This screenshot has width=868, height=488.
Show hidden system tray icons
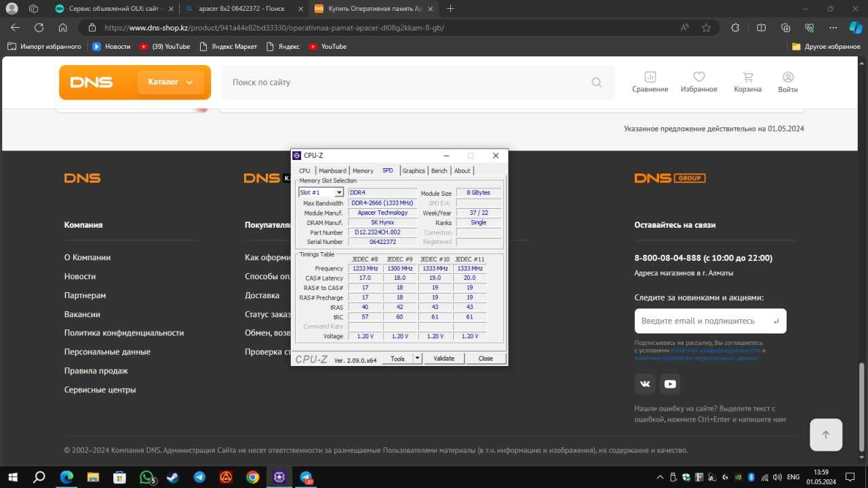click(x=660, y=477)
